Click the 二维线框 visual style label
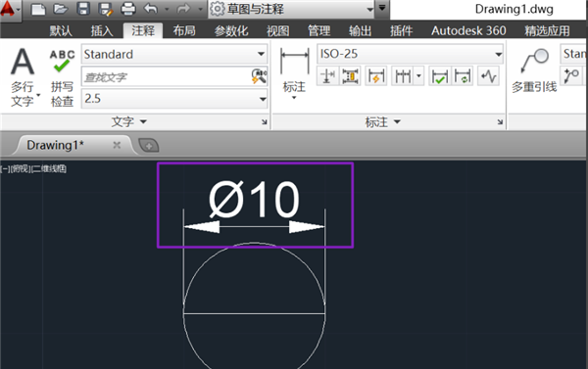The image size is (588, 369). tap(49, 169)
